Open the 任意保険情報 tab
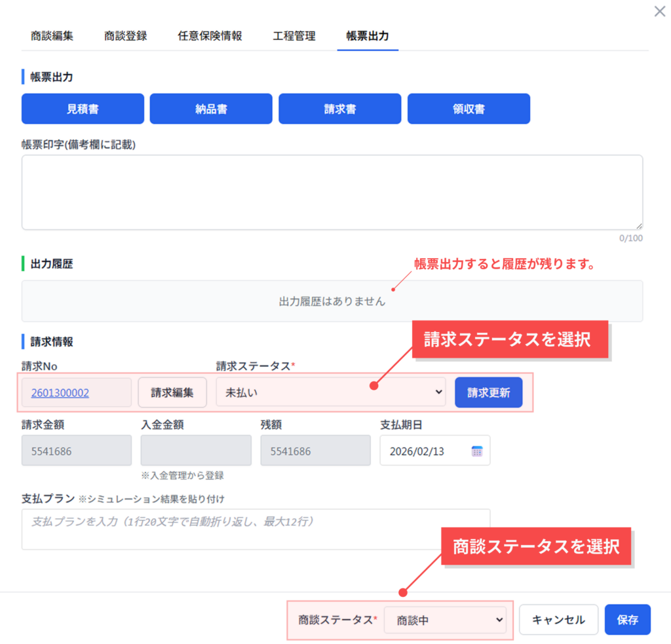Image resolution: width=671 pixels, height=644 pixels. 210,36
